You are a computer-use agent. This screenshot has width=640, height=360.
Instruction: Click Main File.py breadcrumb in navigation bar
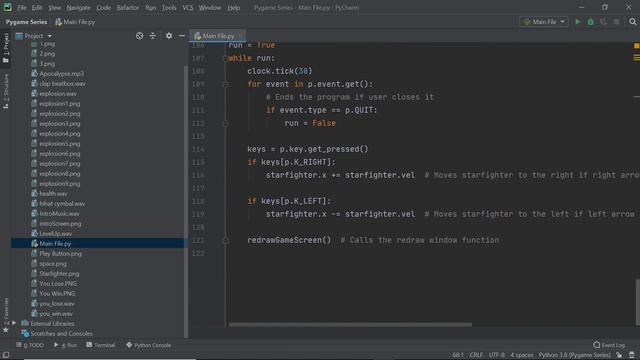coord(75,22)
